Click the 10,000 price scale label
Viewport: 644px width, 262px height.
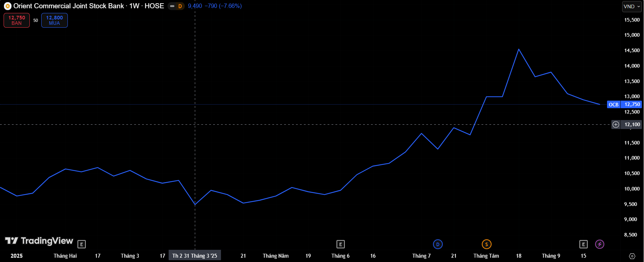pyautogui.click(x=632, y=189)
